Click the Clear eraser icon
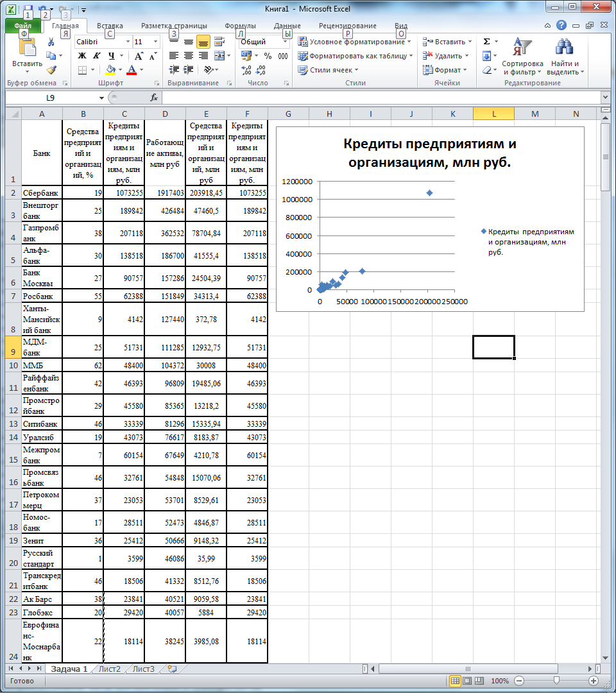 486,70
